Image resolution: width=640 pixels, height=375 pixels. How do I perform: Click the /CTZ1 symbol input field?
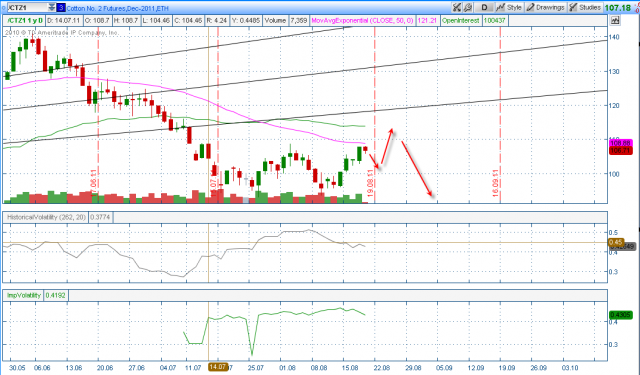[27, 7]
